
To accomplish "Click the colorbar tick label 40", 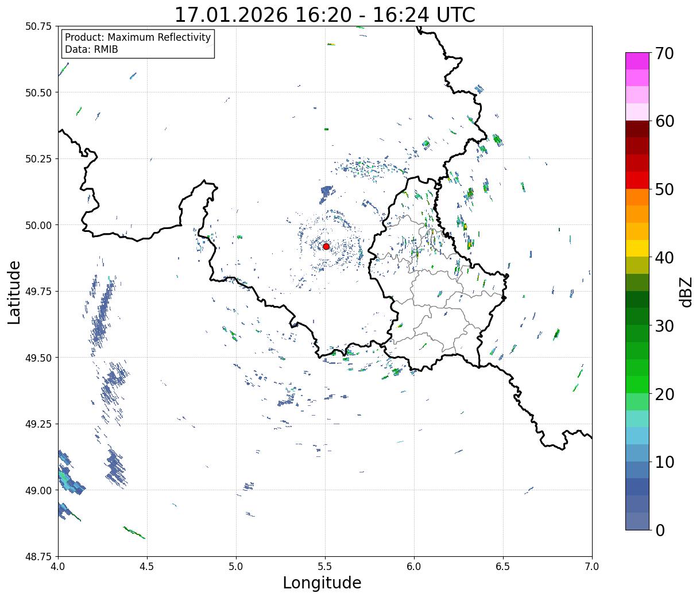I will click(x=664, y=258).
